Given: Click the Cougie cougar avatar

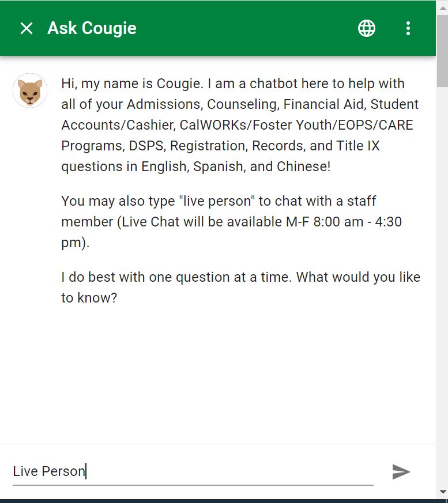Looking at the screenshot, I should [30, 91].
